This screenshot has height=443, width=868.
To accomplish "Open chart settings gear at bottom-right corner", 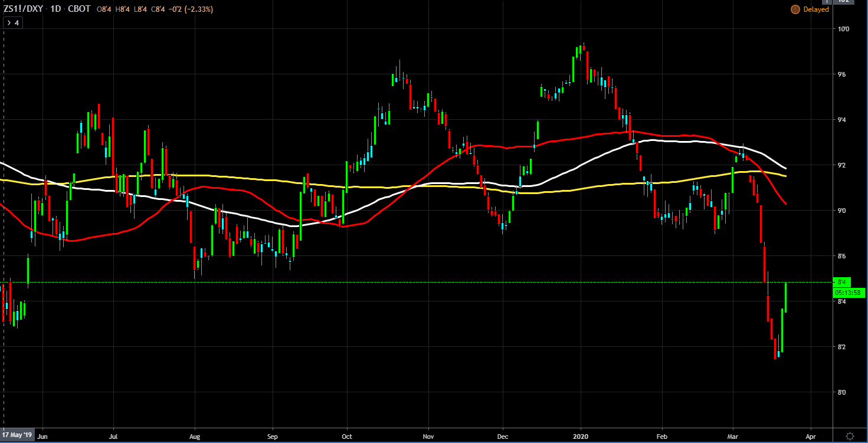I will pos(850,435).
